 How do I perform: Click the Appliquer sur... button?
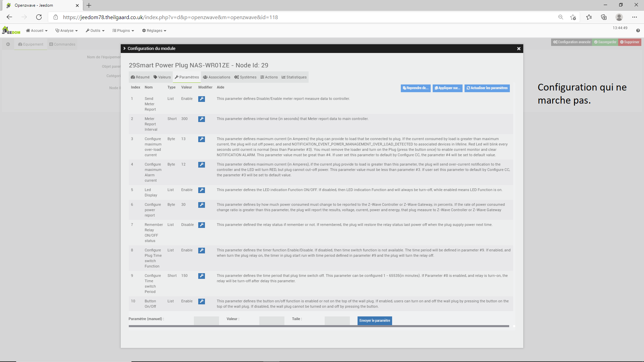click(447, 88)
